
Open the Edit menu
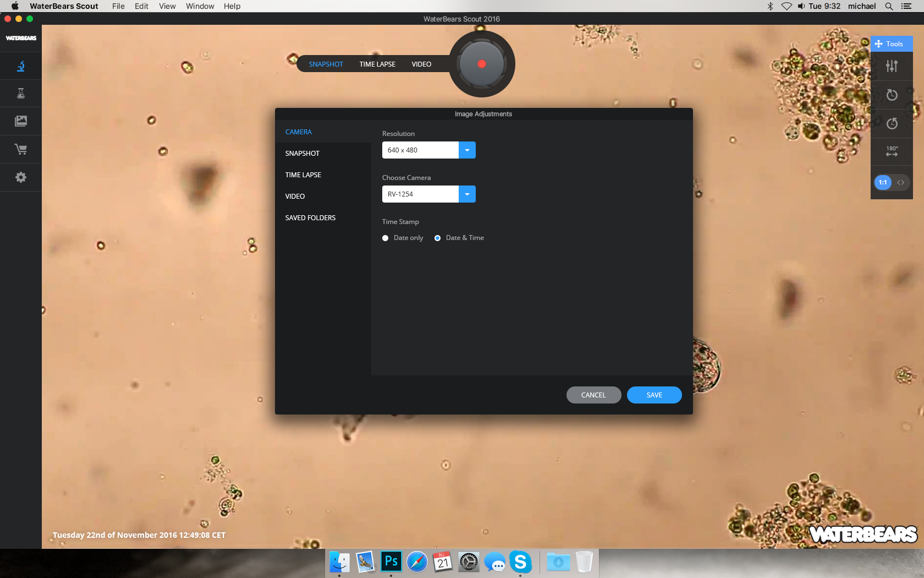pos(141,6)
